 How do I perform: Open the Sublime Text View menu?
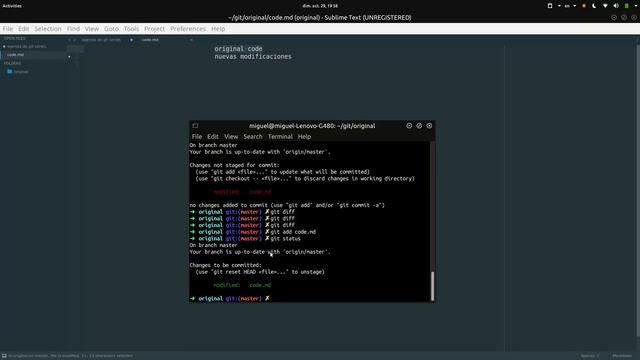click(91, 29)
